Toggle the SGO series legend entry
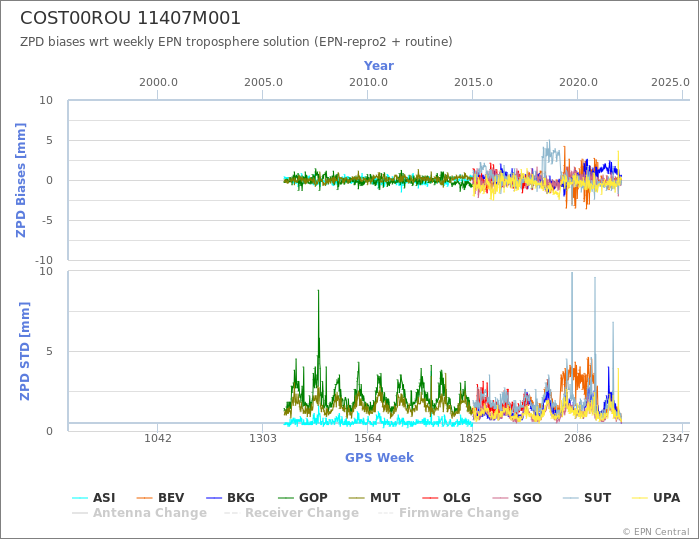700x540 pixels. coord(517,498)
